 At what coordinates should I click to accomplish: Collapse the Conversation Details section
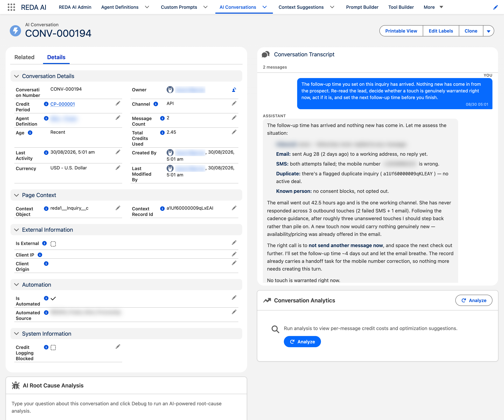16,76
